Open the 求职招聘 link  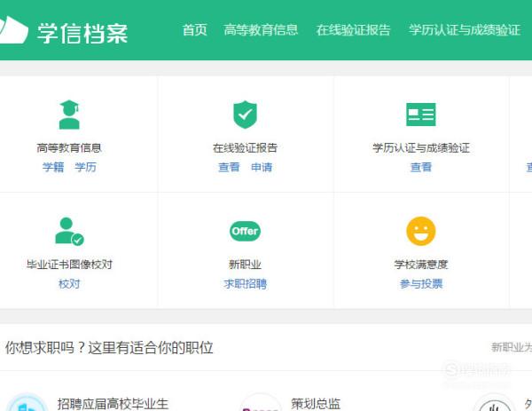pos(245,284)
